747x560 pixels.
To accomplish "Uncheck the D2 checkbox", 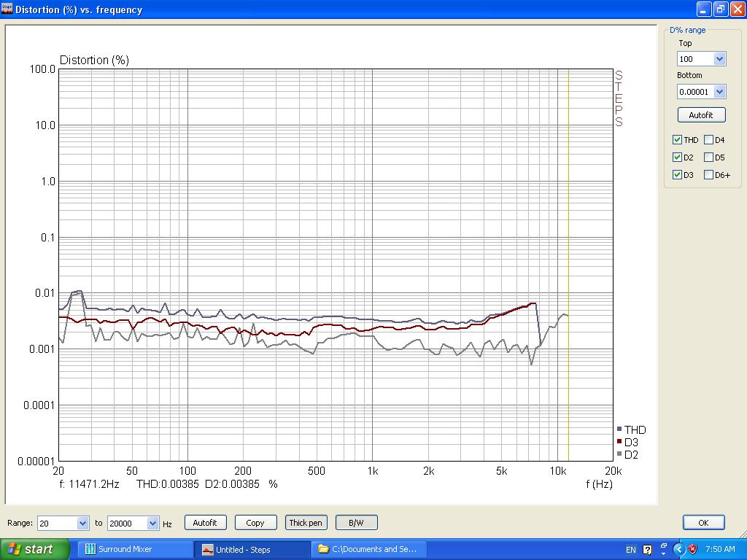I will pyautogui.click(x=677, y=157).
